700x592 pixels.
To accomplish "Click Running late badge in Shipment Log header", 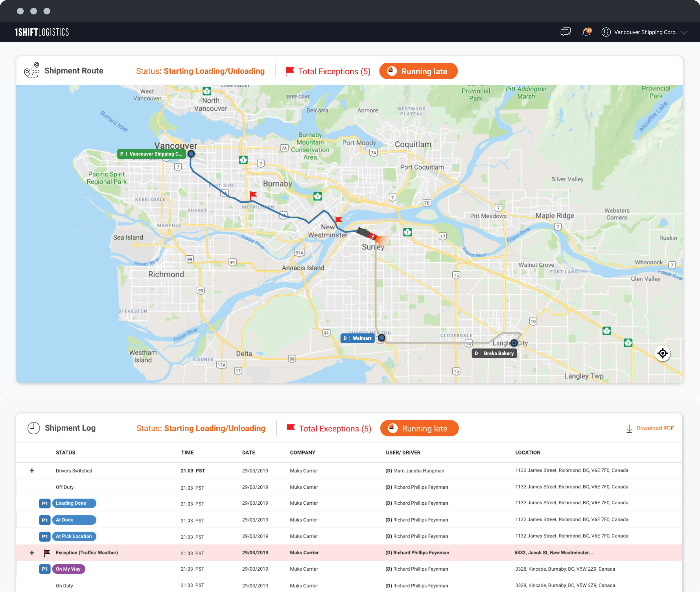I will click(419, 428).
